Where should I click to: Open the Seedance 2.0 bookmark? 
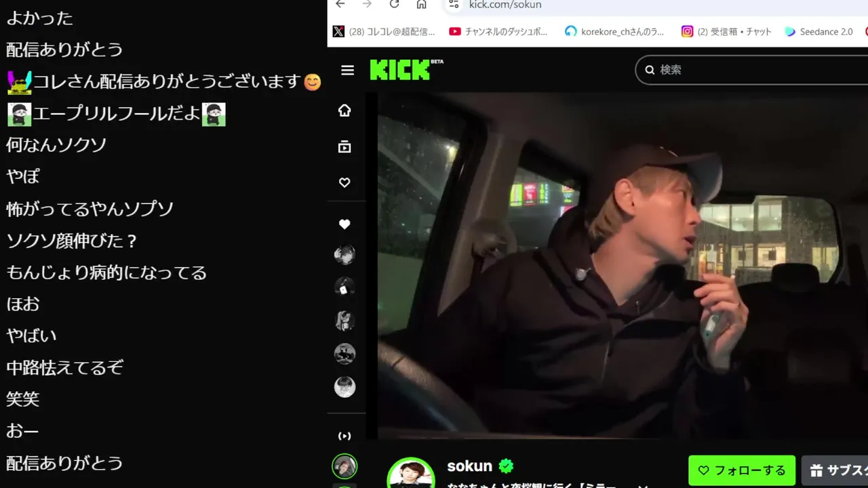click(x=819, y=32)
